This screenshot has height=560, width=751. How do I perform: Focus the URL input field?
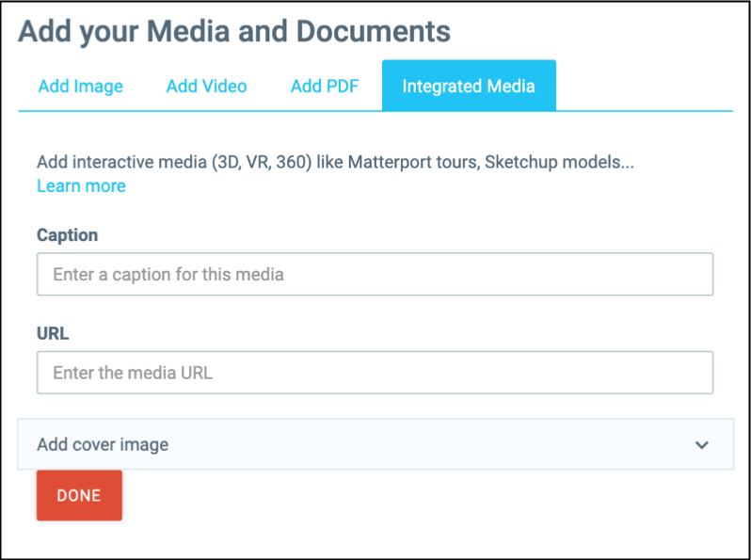pos(375,373)
